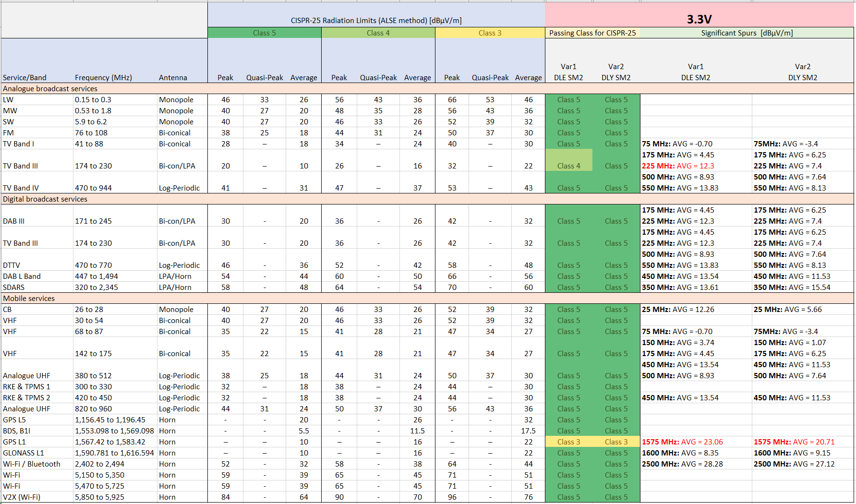Select the Passing Class for CISPR-25 header
856x504 pixels.
[592, 33]
